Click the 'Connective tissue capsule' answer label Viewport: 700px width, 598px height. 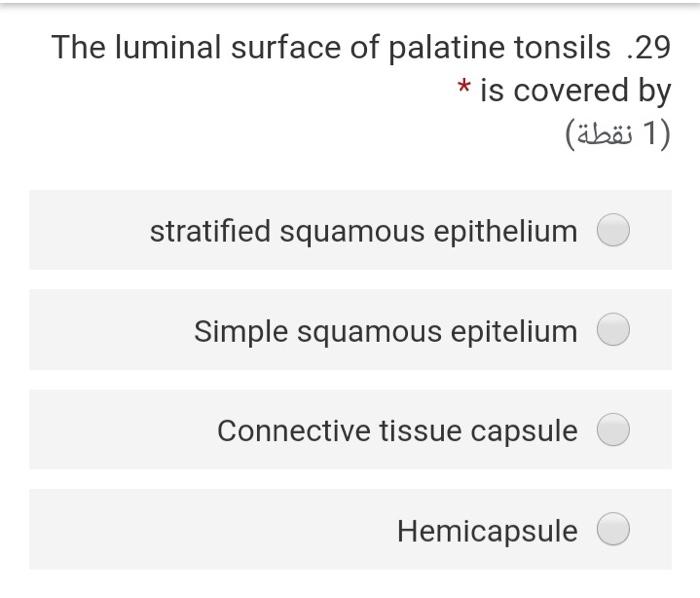coord(397,430)
